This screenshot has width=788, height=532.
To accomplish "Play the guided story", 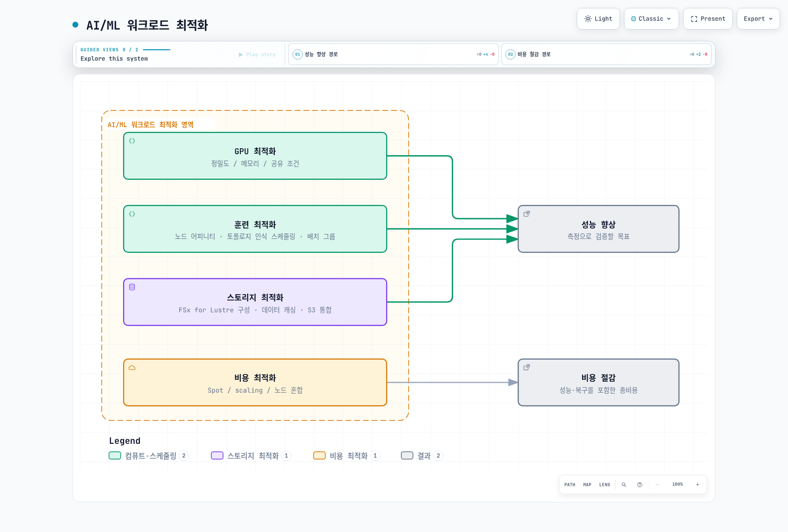I will 257,55.
